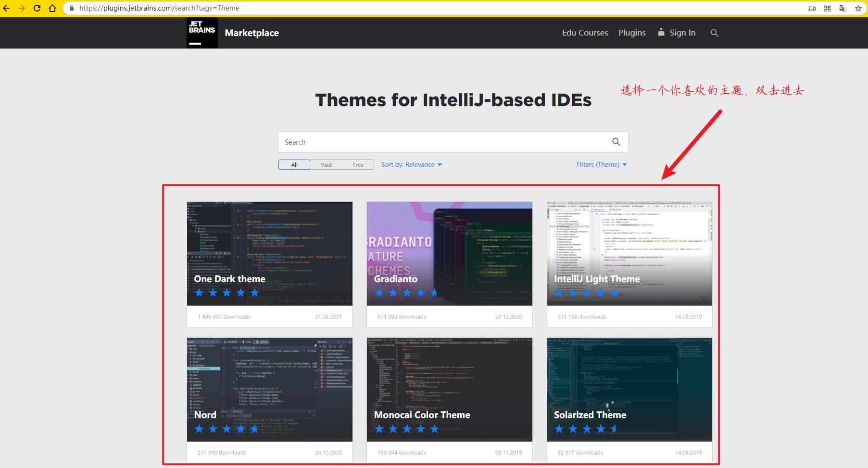Select the All pricing filter

pos(294,165)
